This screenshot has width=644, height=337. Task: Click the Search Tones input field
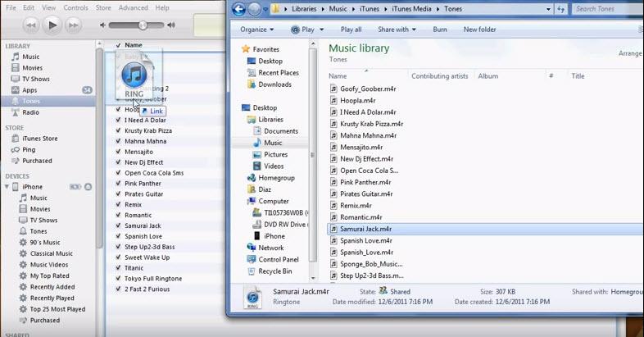[x=607, y=9]
